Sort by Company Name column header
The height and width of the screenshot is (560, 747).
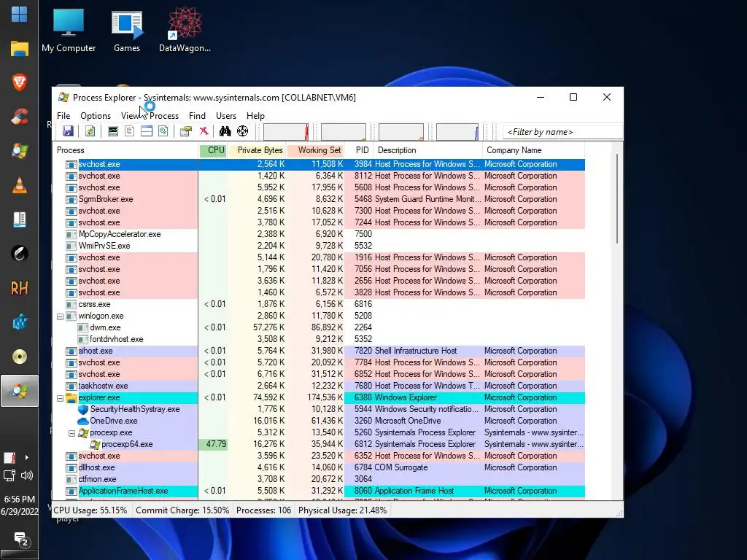coord(533,150)
